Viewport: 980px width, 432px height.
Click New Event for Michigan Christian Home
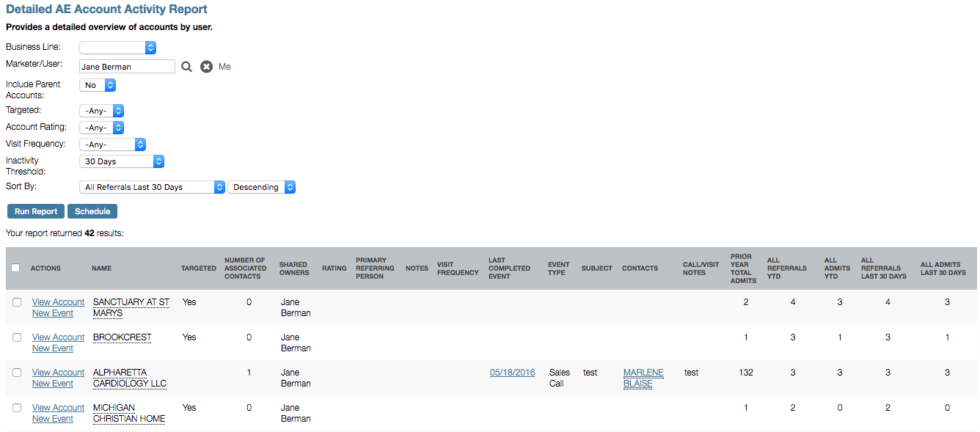tap(53, 419)
